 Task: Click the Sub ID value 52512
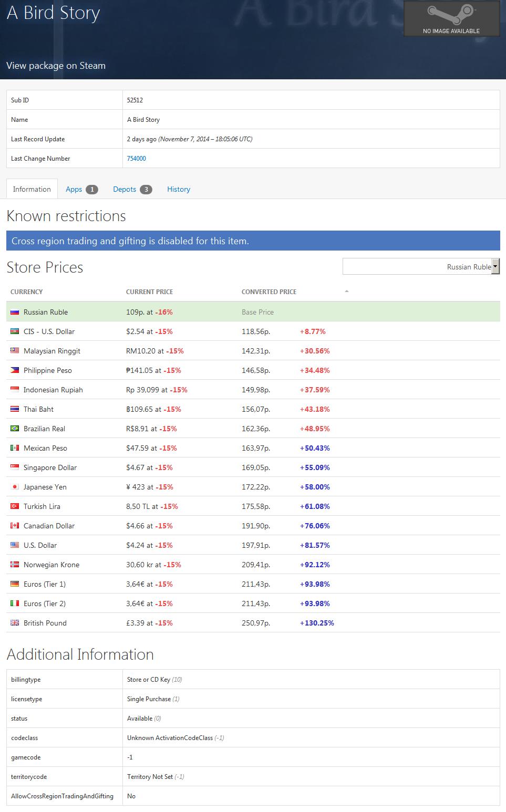tap(135, 100)
